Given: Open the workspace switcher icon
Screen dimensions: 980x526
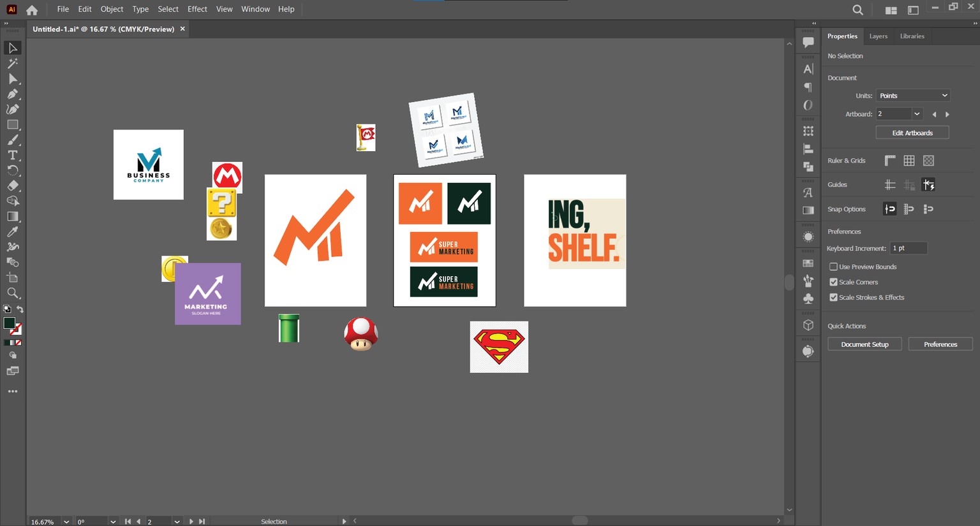Looking at the screenshot, I should pos(913,10).
